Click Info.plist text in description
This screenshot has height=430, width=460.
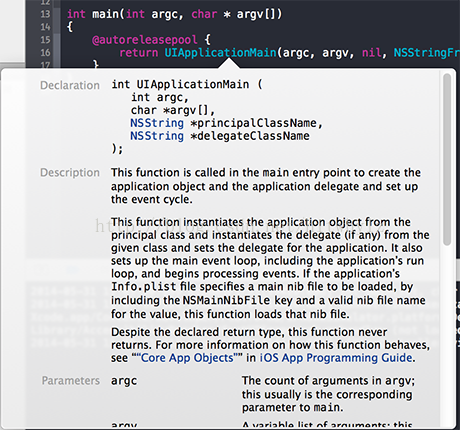(x=143, y=287)
